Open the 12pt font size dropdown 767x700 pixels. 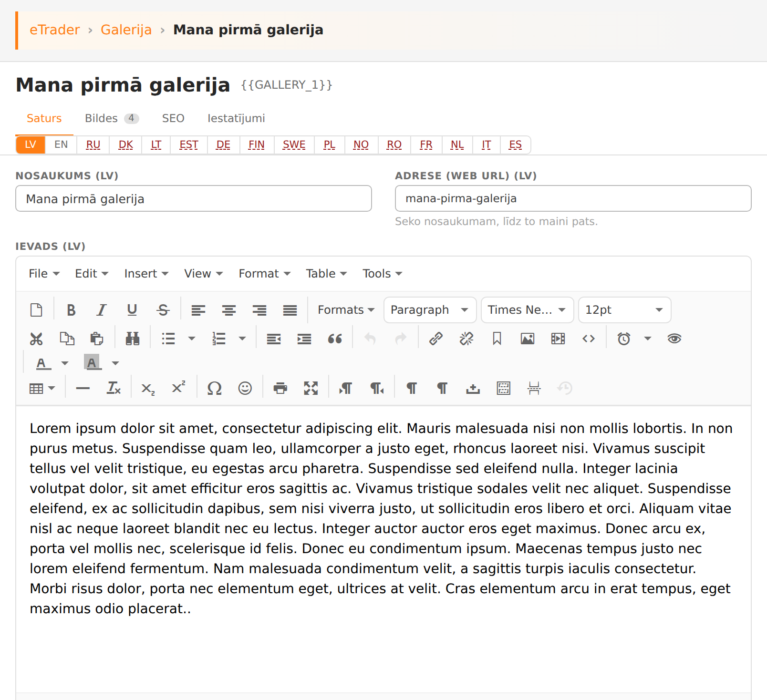tap(624, 310)
